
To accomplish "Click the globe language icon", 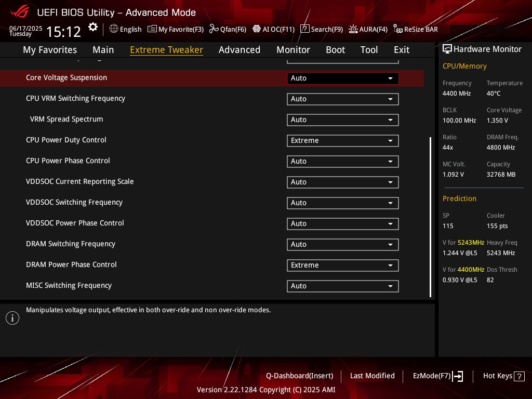I will click(114, 29).
